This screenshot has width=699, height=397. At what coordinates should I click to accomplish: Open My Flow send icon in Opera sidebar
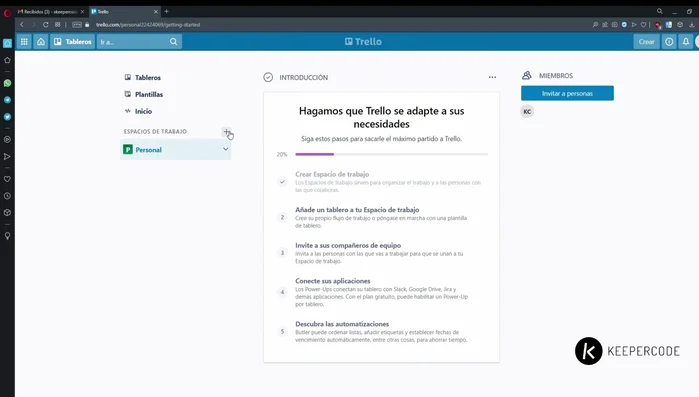pyautogui.click(x=7, y=156)
